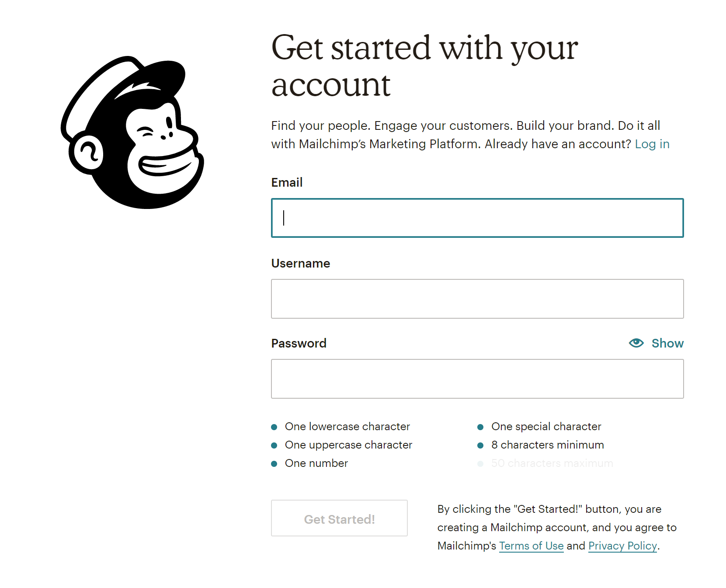Click into the Username text box
Viewport: 726px width, 588px height.
[477, 299]
